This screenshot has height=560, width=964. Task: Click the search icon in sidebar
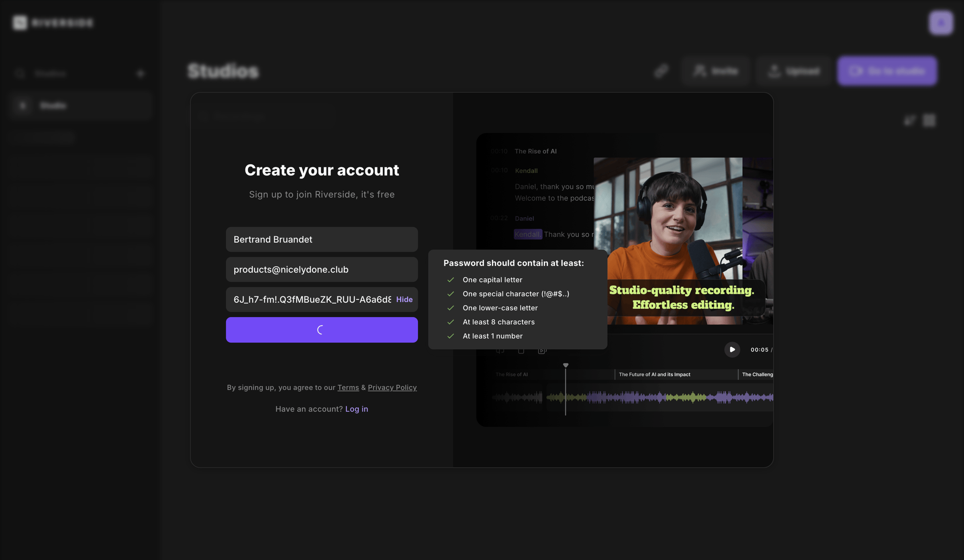tap(20, 73)
